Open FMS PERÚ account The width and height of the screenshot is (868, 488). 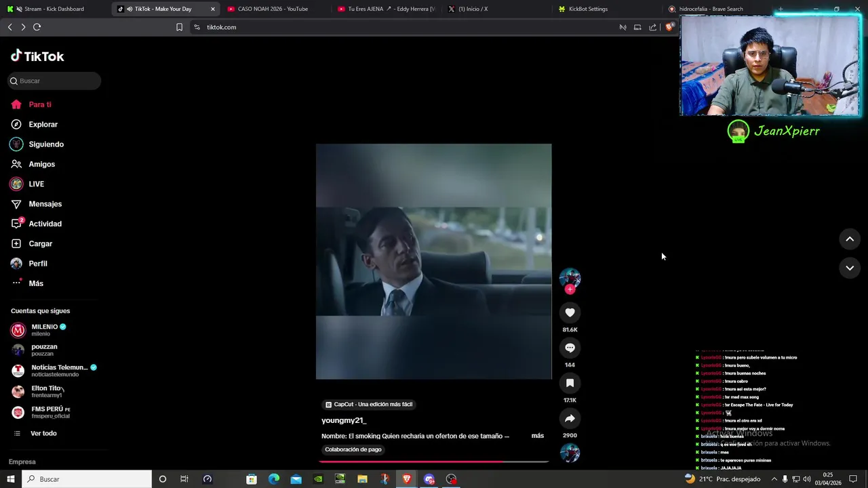[x=41, y=412]
